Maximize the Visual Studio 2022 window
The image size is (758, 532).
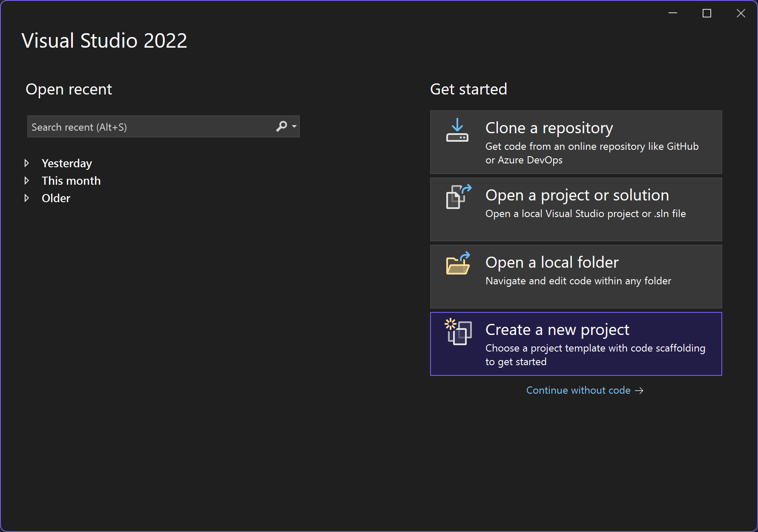(x=707, y=14)
